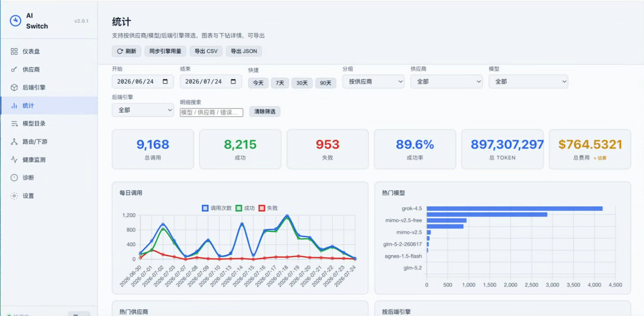The height and width of the screenshot is (316, 644).
Task: Open the 后端引擎 filter dropdown
Action: (143, 110)
